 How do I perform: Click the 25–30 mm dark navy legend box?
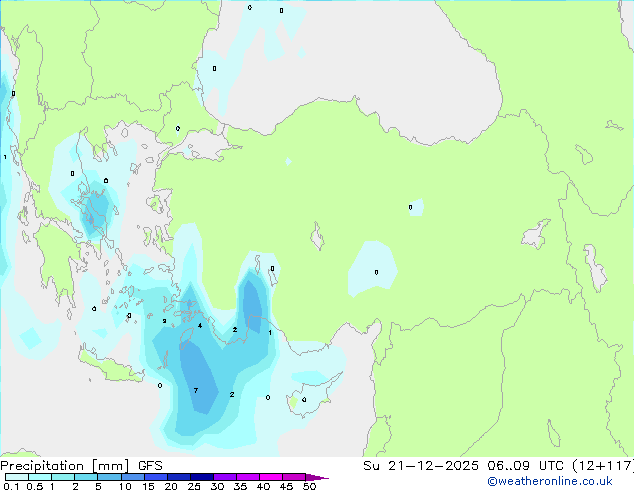[x=201, y=477]
